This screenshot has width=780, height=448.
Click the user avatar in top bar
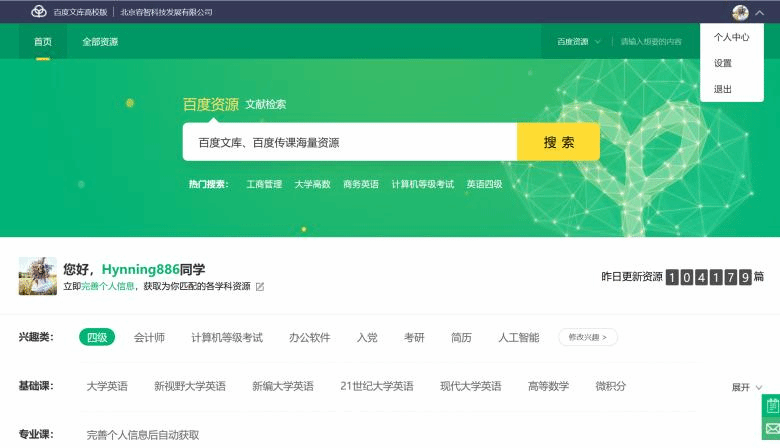pyautogui.click(x=740, y=12)
